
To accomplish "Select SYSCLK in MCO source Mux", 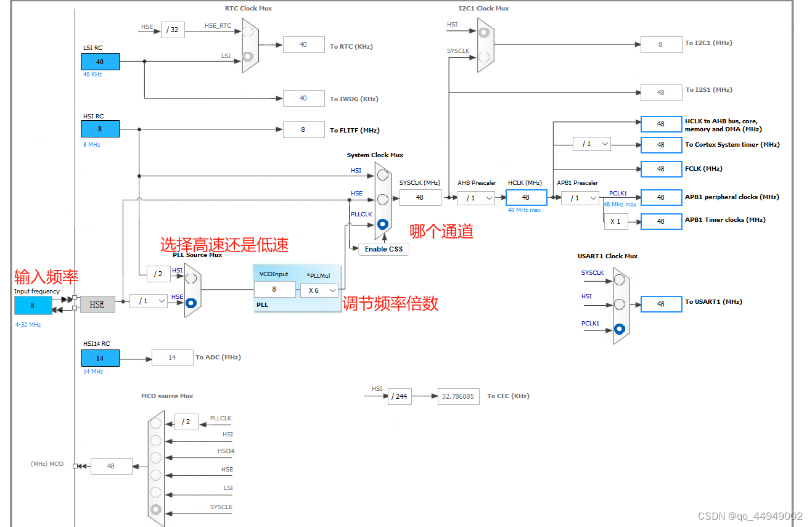I will [x=156, y=510].
